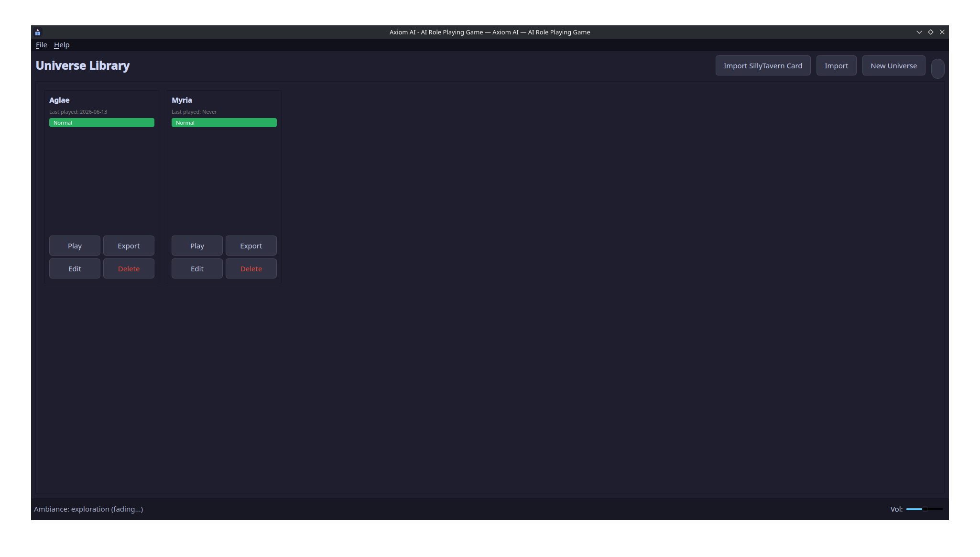
Task: Edit the Aglae universe
Action: tap(75, 269)
